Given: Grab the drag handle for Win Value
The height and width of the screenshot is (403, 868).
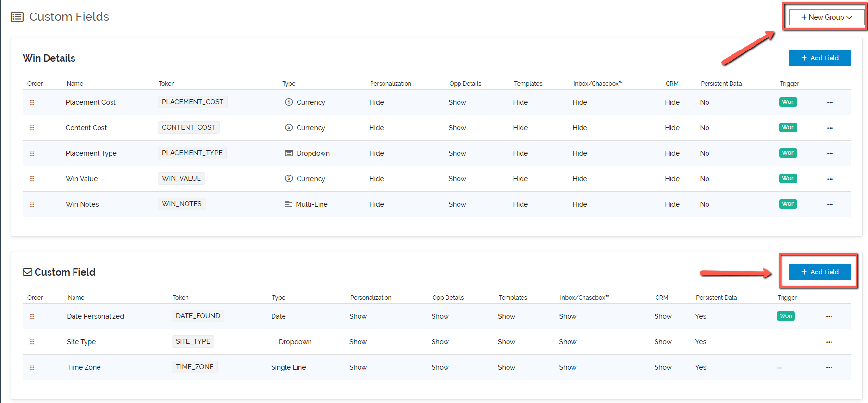Looking at the screenshot, I should click(32, 179).
